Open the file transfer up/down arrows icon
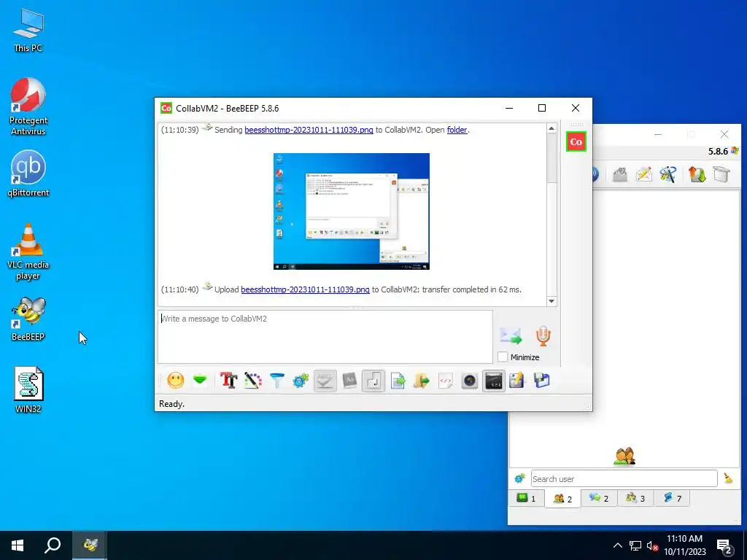Screen dimensions: 747x560 [x=697, y=174]
